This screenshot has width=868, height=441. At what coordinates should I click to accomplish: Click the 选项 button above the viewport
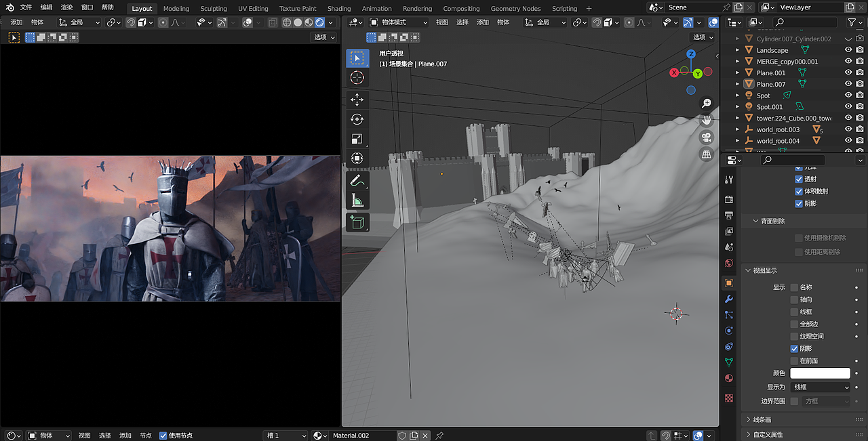tap(702, 37)
